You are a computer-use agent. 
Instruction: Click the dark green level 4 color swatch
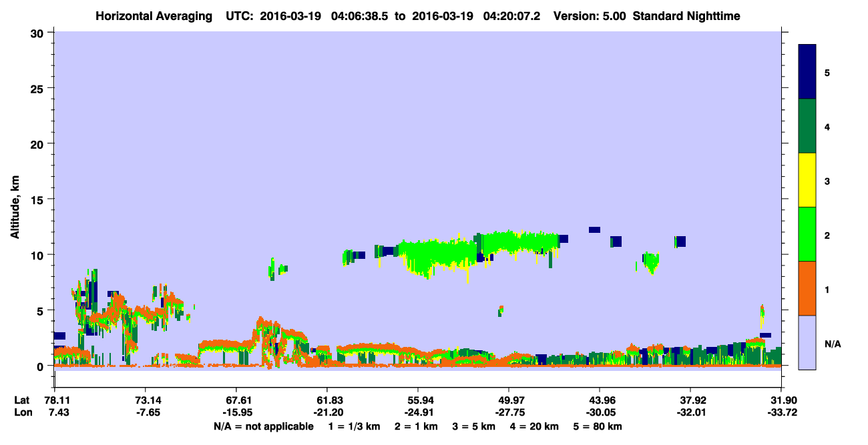[x=807, y=126]
